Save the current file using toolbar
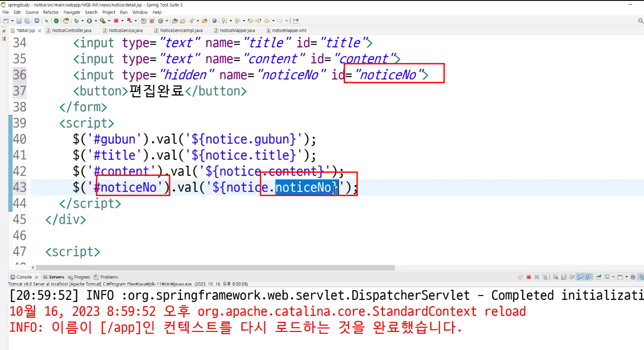644x350 pixels. (19, 21)
